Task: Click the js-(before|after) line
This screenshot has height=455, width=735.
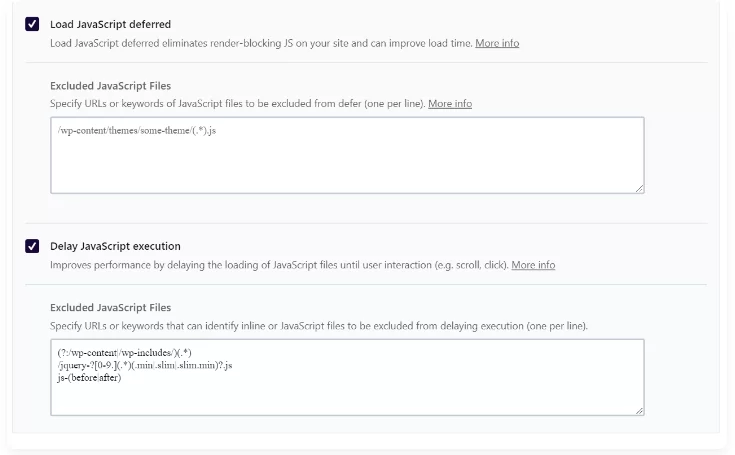Action: [x=89, y=378]
